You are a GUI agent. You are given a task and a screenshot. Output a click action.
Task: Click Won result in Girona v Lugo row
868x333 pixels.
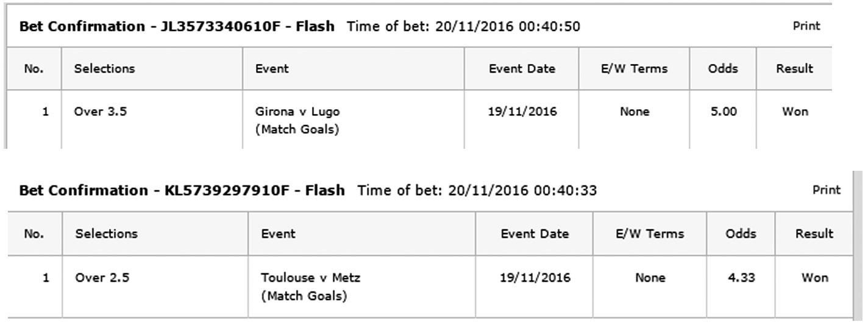tap(795, 112)
